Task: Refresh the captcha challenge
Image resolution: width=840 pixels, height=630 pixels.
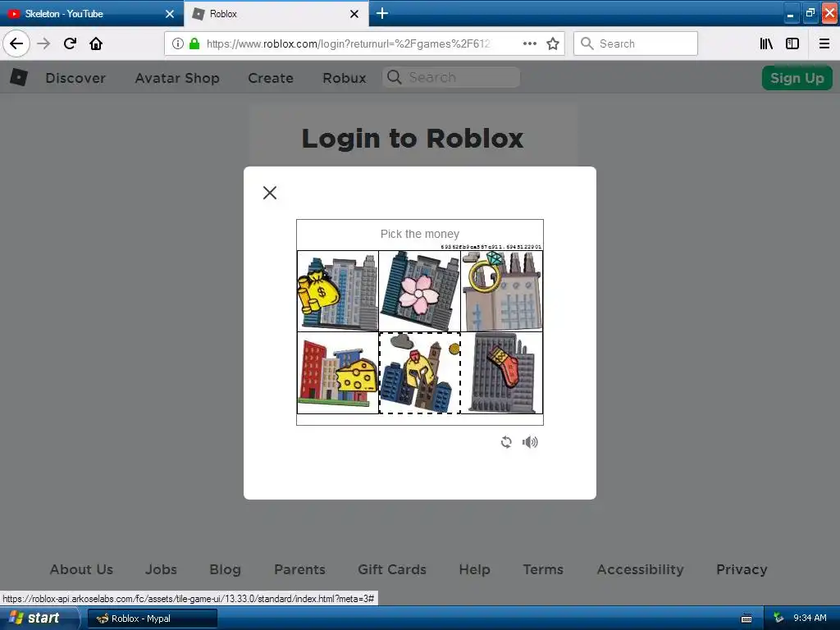Action: tap(506, 442)
